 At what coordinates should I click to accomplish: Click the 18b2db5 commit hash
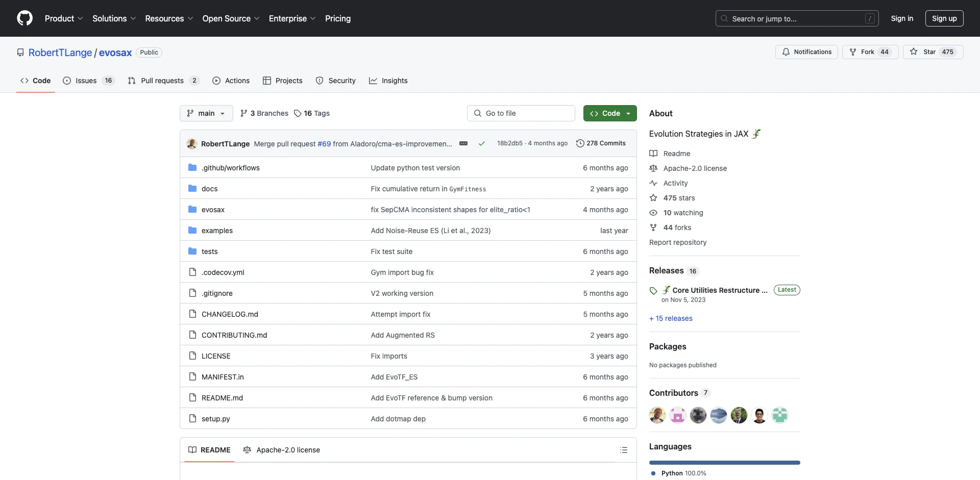click(x=509, y=143)
